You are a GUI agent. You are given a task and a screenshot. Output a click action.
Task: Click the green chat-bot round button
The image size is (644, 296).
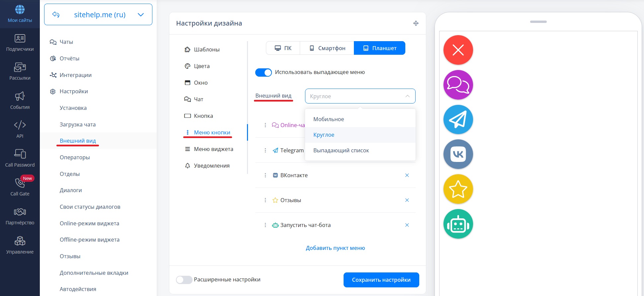(x=458, y=224)
